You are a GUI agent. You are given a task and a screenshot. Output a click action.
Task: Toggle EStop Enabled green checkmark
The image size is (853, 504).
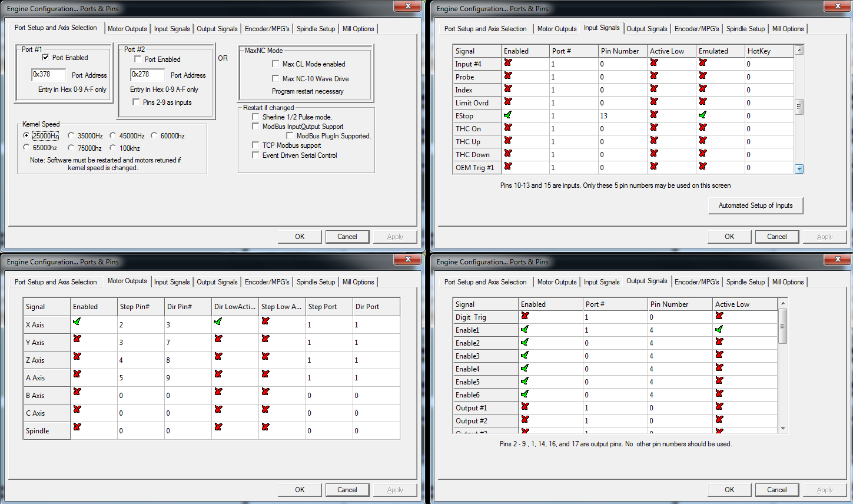tap(507, 115)
